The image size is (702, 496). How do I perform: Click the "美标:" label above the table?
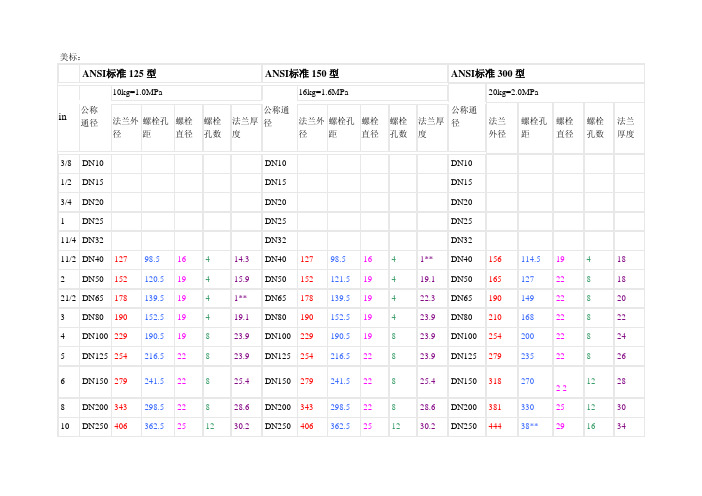(70, 57)
